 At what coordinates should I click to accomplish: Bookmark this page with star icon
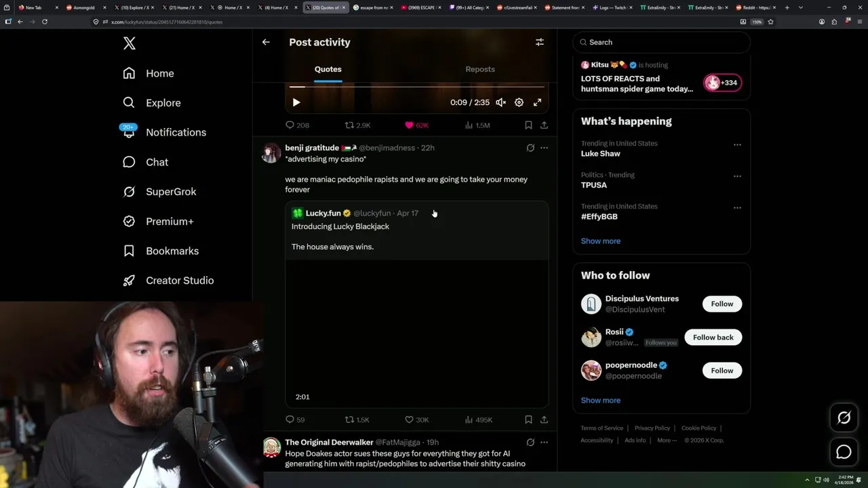[x=770, y=22]
